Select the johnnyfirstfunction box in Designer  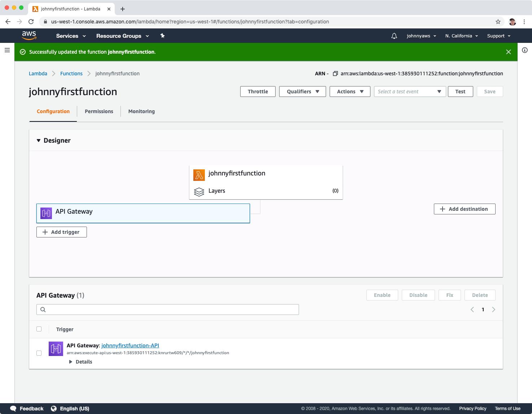pos(266,182)
